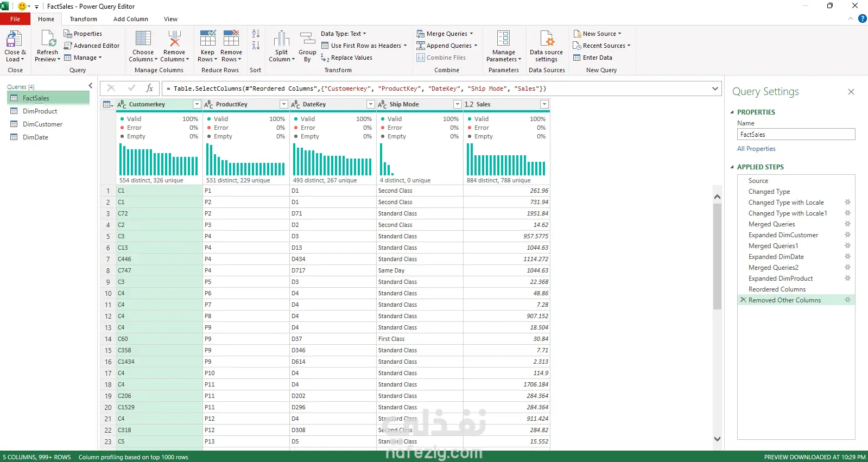The height and width of the screenshot is (462, 868).
Task: Collapse the Queries pane
Action: tap(91, 86)
